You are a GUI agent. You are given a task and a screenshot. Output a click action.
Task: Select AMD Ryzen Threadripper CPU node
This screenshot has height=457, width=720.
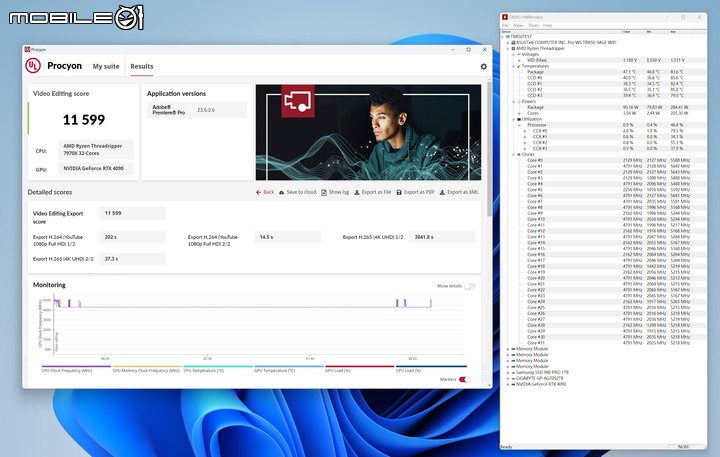(538, 48)
